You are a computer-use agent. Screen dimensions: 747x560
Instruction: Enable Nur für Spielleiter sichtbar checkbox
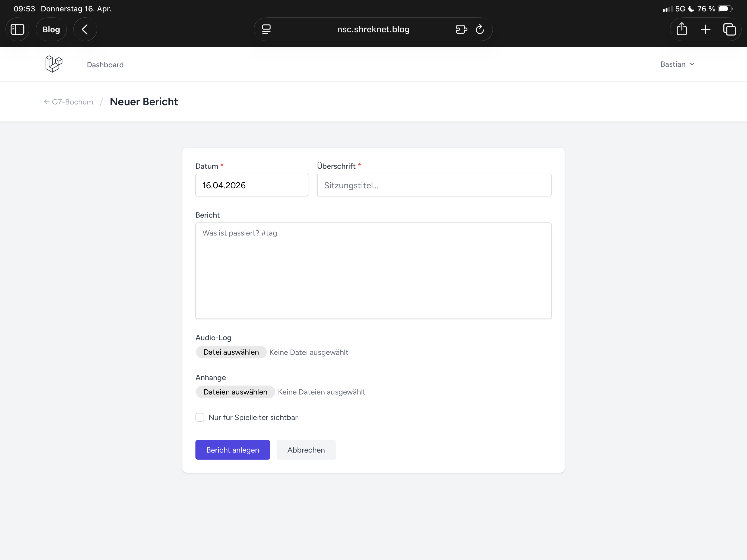(x=200, y=417)
